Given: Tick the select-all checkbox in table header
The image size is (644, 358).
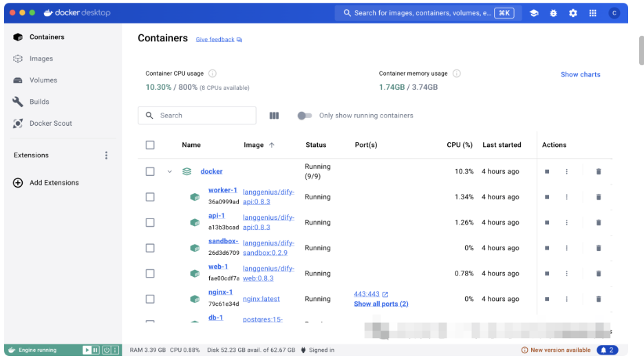Looking at the screenshot, I should click(x=150, y=145).
